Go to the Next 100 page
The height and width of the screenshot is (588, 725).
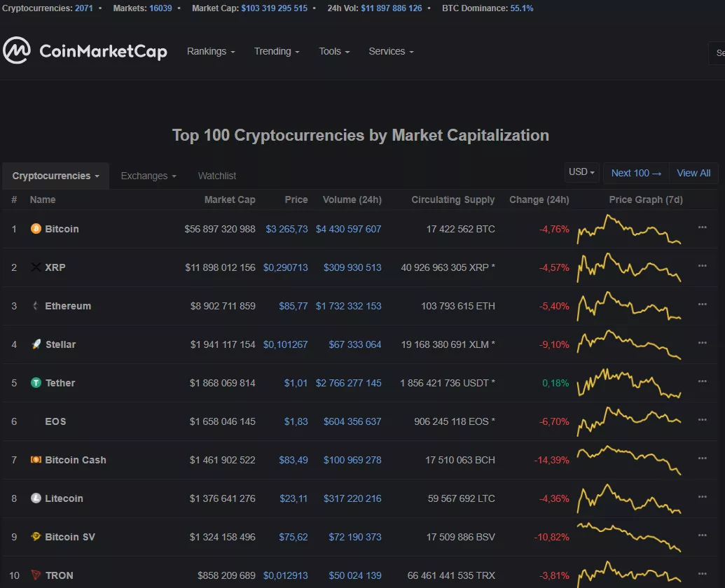(x=636, y=173)
